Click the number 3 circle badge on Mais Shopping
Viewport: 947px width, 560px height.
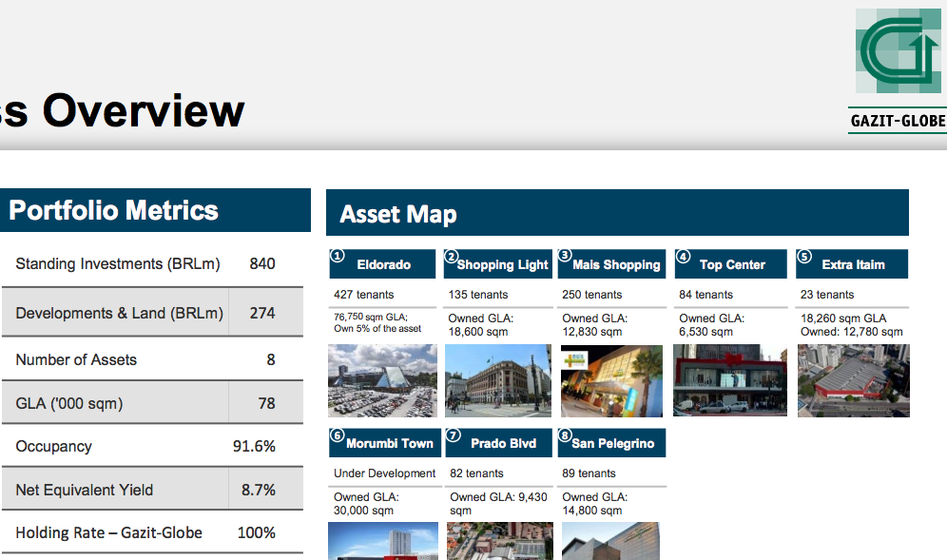(565, 256)
